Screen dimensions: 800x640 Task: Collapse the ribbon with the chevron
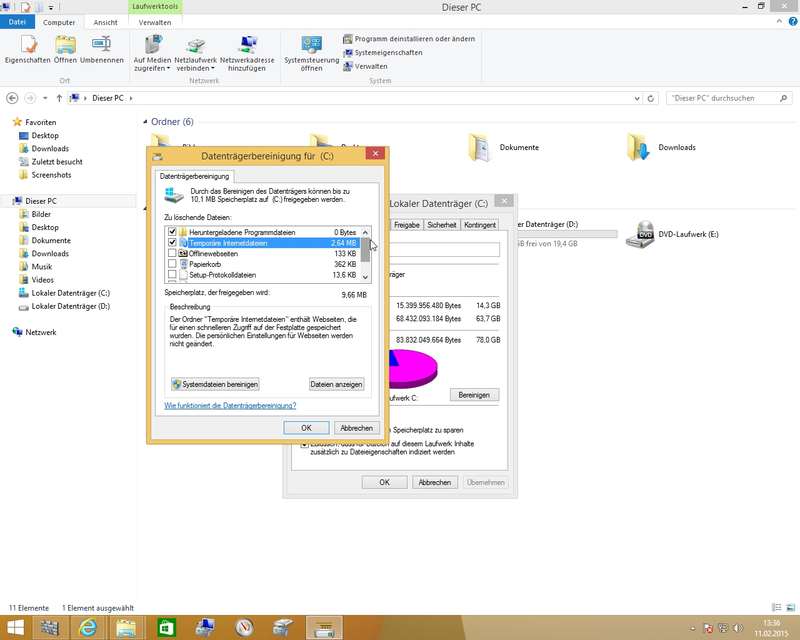tap(779, 21)
